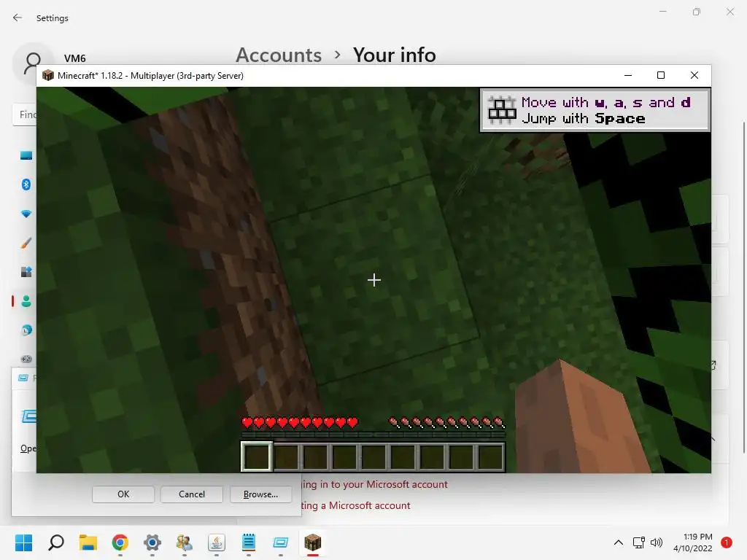Go back in the Settings window
This screenshot has width=747, height=560.
[x=18, y=17]
